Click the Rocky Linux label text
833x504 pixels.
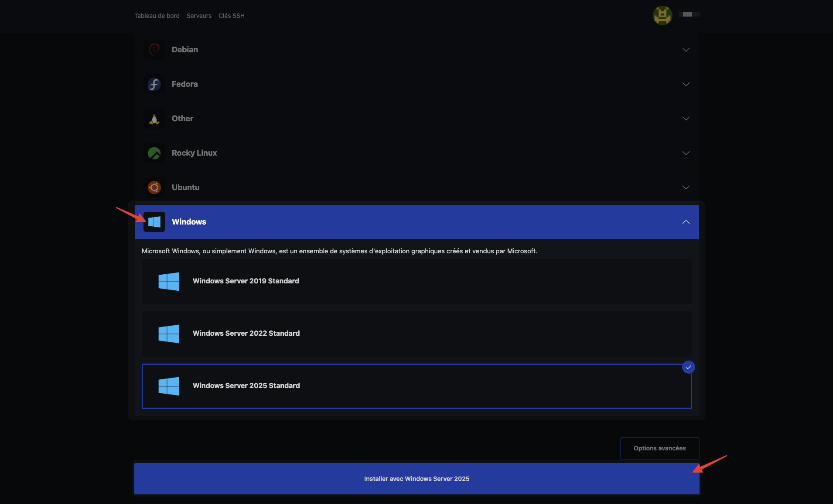(195, 153)
